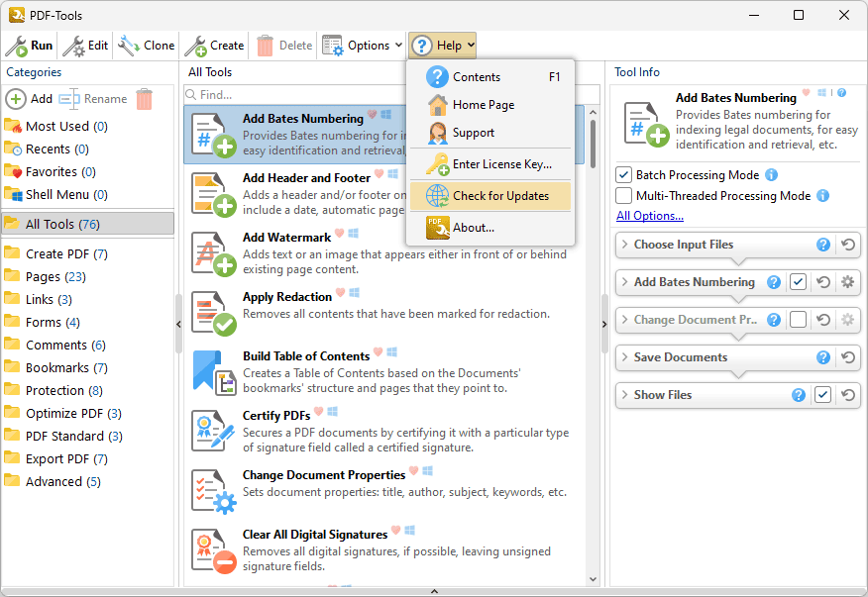Screen dimensions: 868x597
Task: Expand the Add Bates Numbering step section
Action: 624,282
